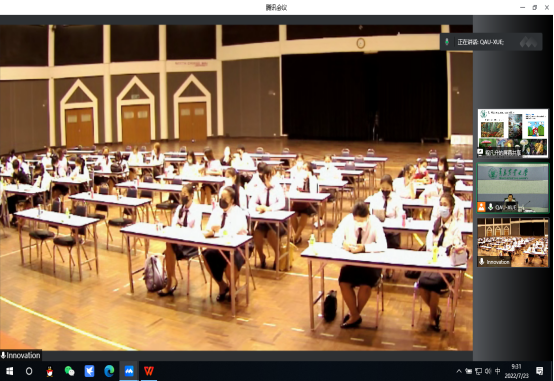Open WPS Office taskbar icon
Screen dimensions: 554x381
click(x=149, y=371)
